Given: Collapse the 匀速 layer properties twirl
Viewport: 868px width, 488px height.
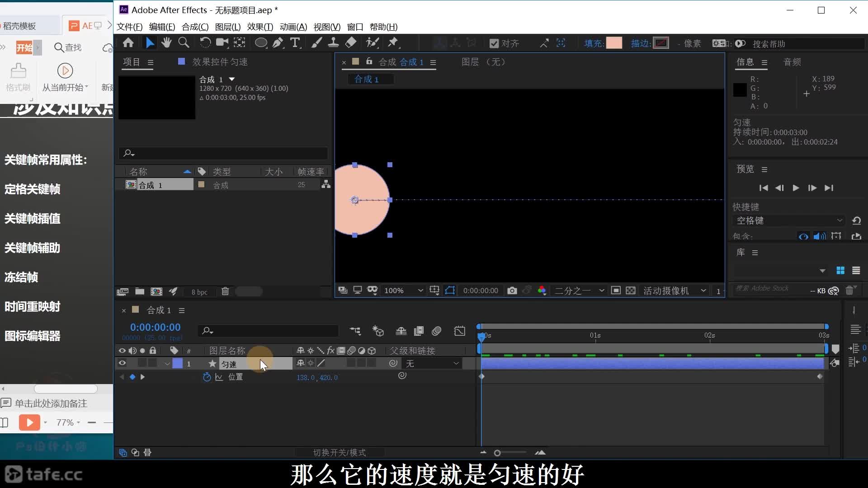Looking at the screenshot, I should point(167,364).
